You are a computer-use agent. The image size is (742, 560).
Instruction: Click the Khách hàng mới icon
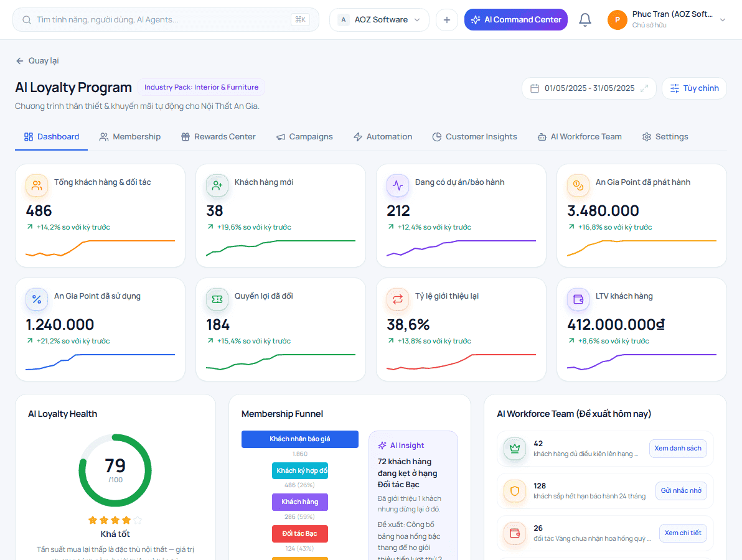point(217,185)
